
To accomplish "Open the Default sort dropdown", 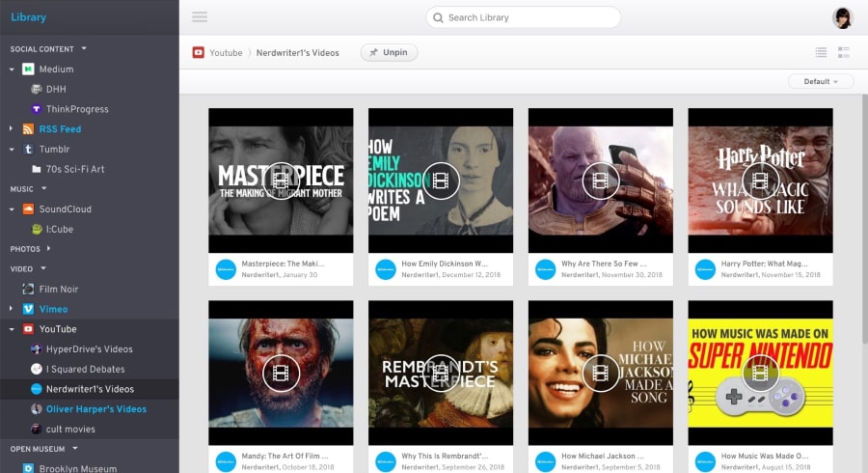I will click(821, 81).
